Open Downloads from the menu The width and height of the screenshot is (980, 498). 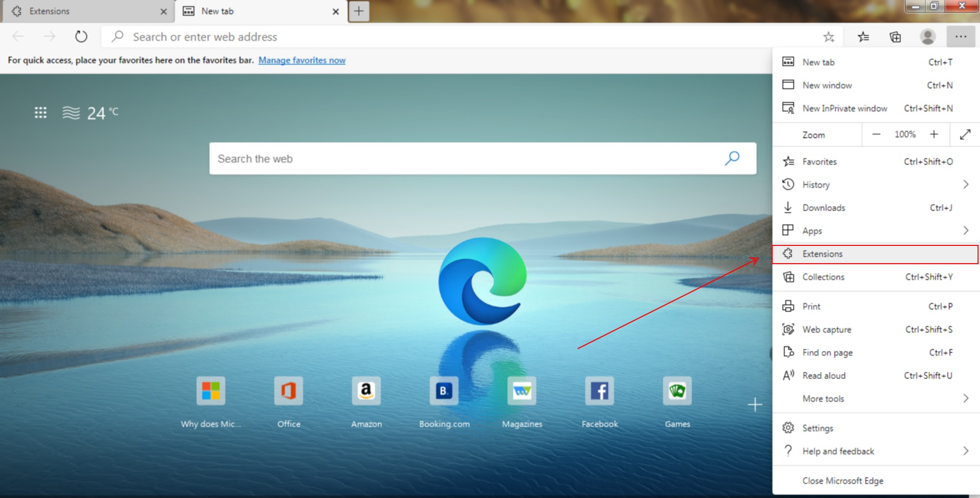[824, 207]
